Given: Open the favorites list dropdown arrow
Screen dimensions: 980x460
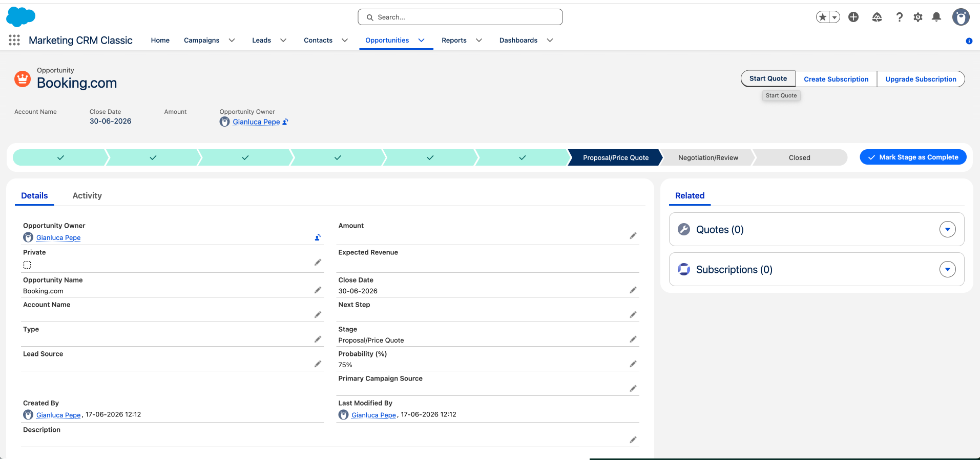Looking at the screenshot, I should tap(835, 17).
